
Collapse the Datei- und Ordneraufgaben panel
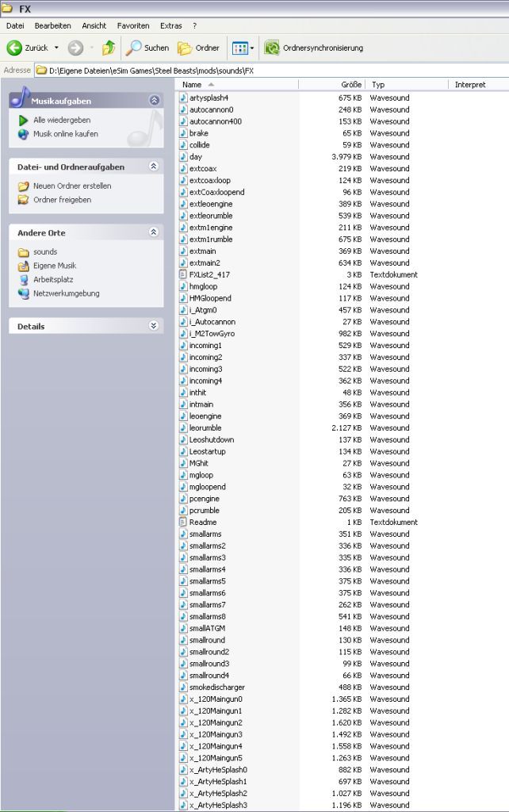coord(154,167)
